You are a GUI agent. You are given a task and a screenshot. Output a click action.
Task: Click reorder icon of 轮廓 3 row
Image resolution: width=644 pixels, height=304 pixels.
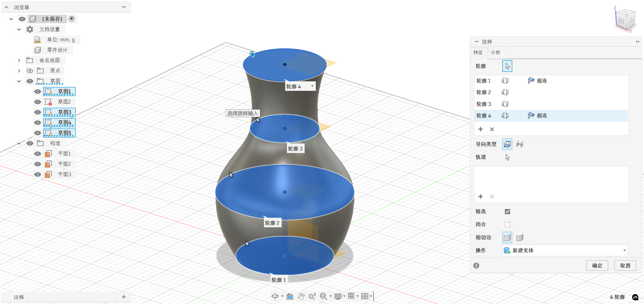(x=505, y=104)
